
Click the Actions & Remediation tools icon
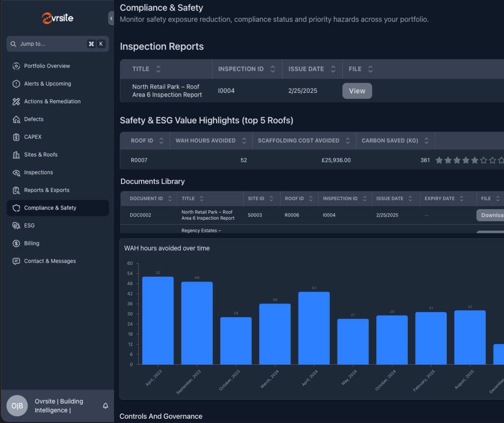pyautogui.click(x=16, y=101)
